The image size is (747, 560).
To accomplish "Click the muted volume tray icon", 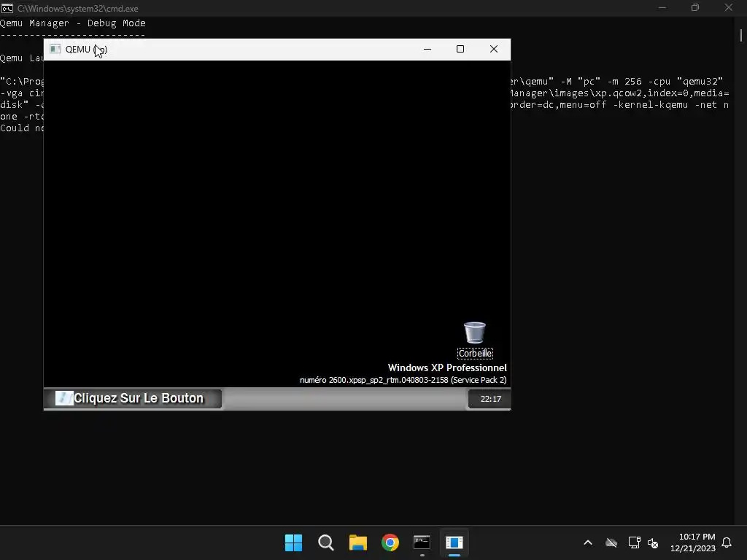I will click(x=653, y=542).
